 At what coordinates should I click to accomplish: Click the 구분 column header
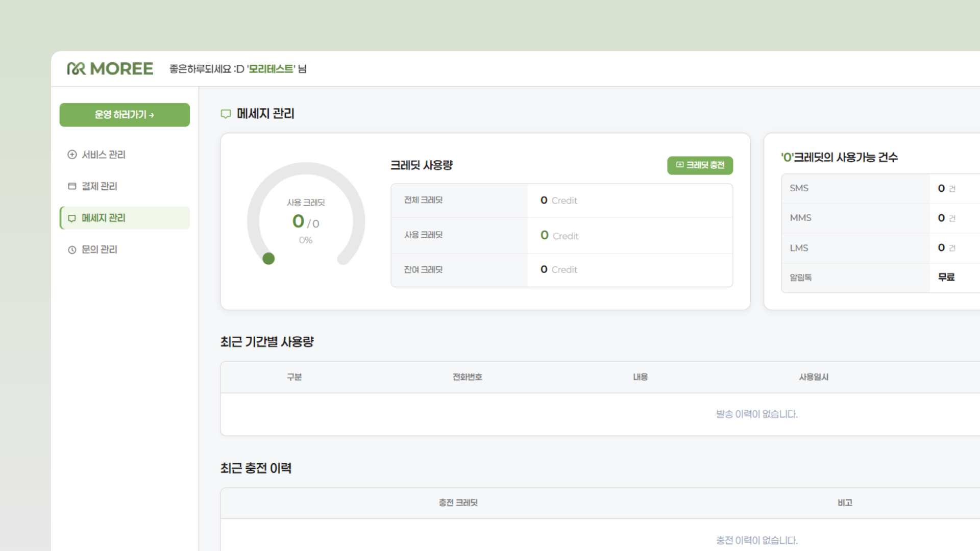(294, 377)
